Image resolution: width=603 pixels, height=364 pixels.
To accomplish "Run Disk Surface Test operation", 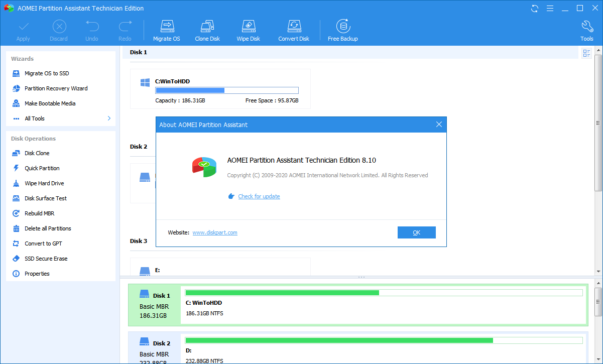I will tap(46, 198).
